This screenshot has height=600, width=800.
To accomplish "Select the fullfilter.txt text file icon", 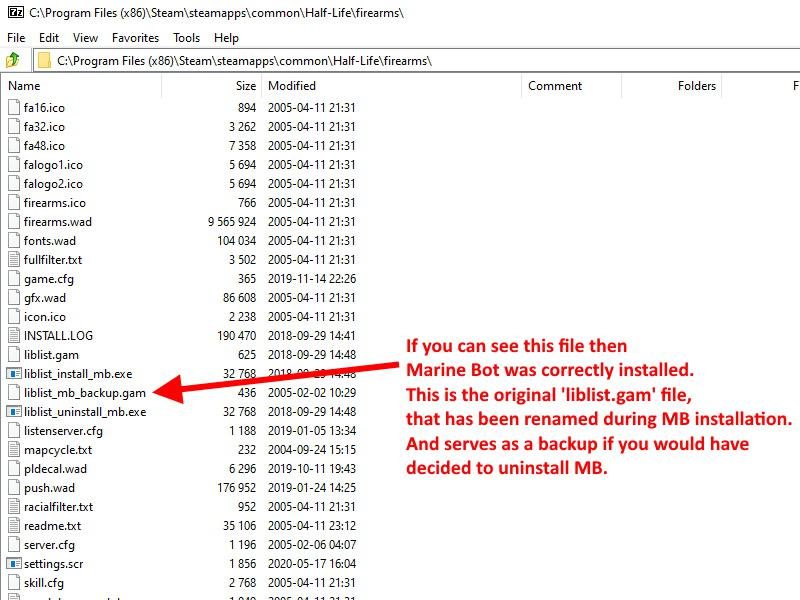I will tap(14, 260).
